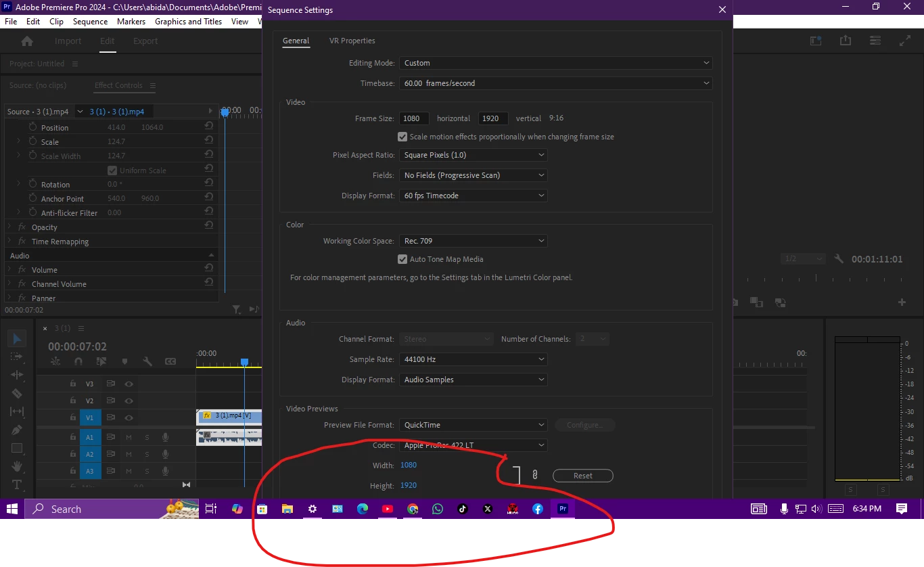924x567 pixels.
Task: Select the Slip tool
Action: (x=18, y=411)
